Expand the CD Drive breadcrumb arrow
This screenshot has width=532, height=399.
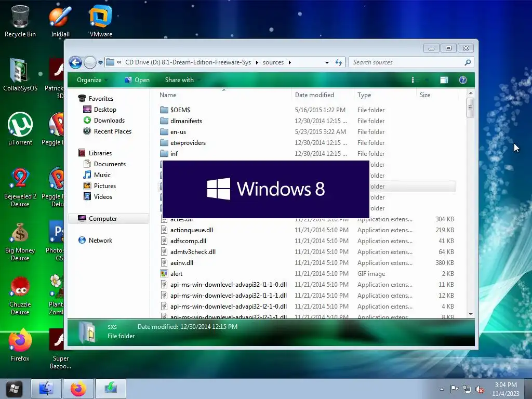(x=257, y=62)
